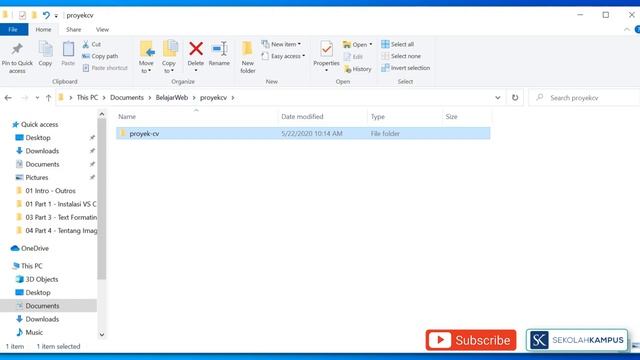Click Select none

[x=401, y=56]
